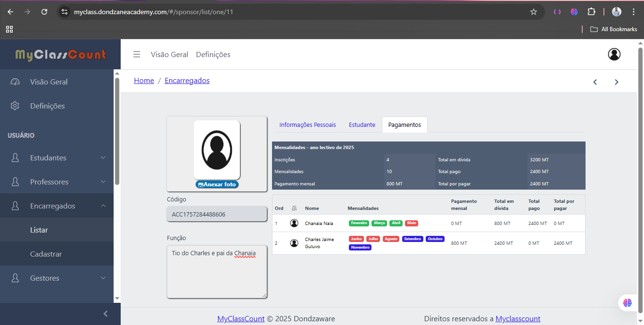The height and width of the screenshot is (325, 644).
Task: Bookmark this page with the star icon
Action: click(534, 12)
